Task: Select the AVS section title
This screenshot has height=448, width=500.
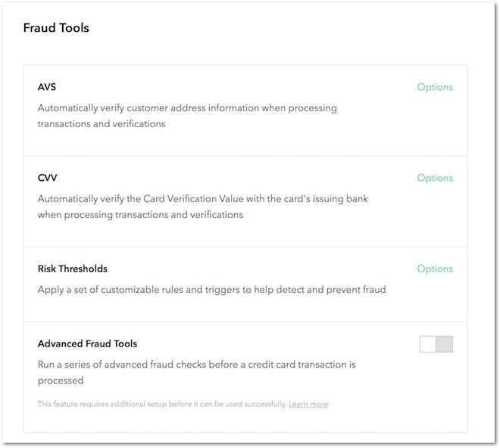Action: 47,87
